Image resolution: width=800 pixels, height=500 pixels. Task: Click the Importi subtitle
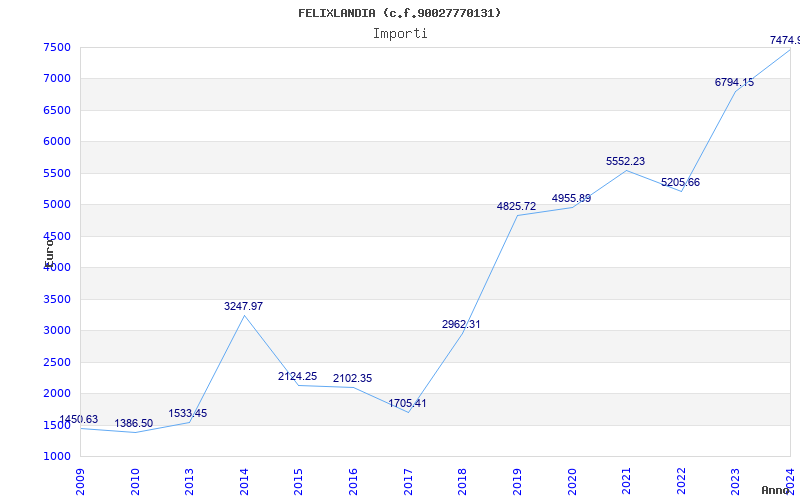coord(400,33)
